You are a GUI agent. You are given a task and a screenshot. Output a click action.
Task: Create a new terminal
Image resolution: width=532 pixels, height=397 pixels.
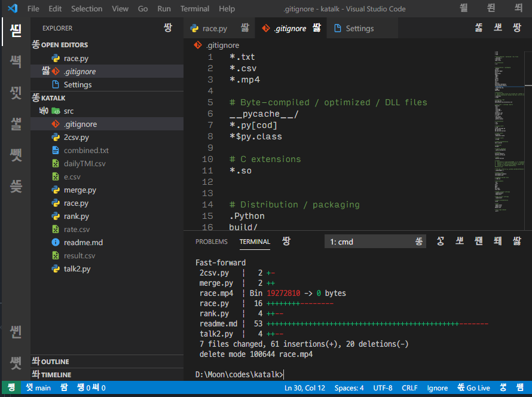point(441,242)
